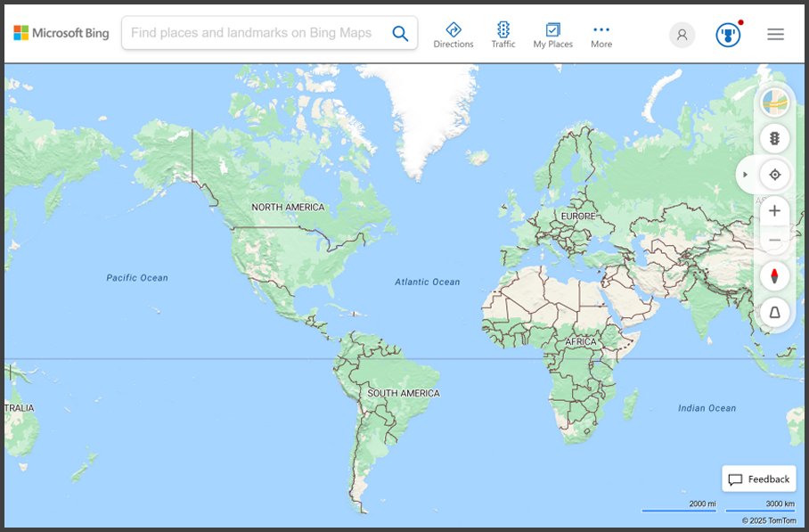
Task: Zoom out using the minus button
Action: click(774, 241)
